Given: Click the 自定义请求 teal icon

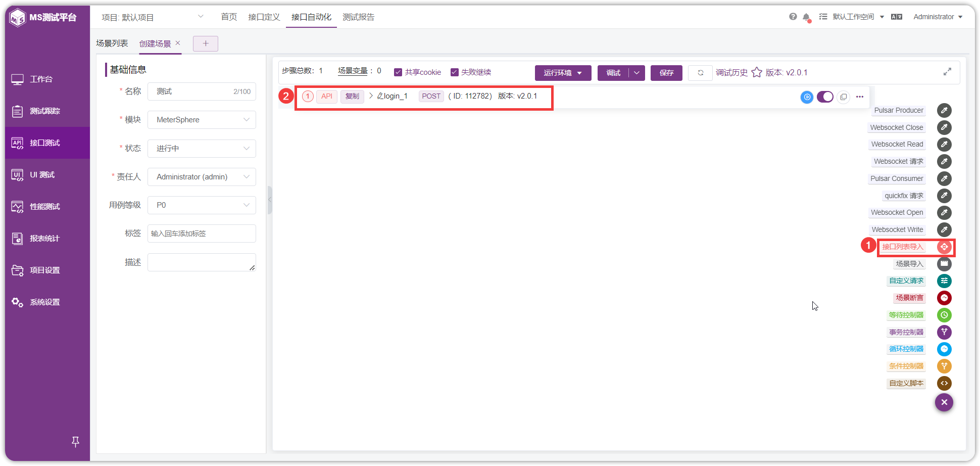Looking at the screenshot, I should 944,281.
